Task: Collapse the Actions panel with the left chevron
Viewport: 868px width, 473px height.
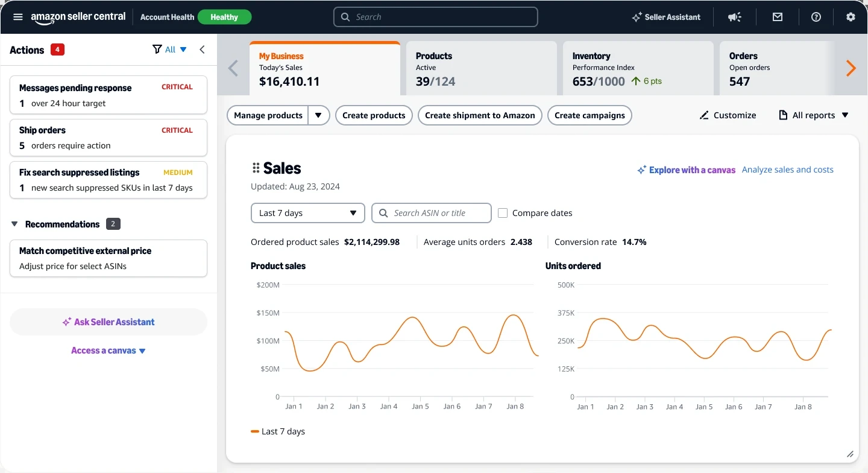Action: coord(202,49)
